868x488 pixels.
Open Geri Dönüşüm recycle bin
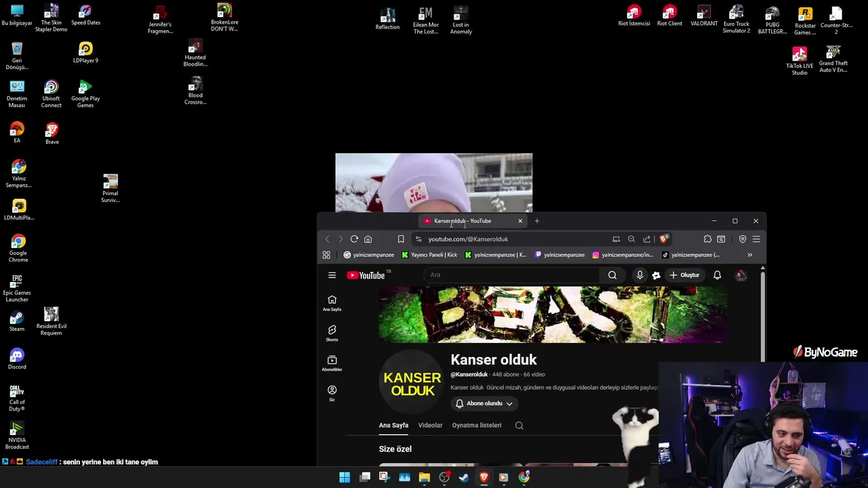coord(17,56)
